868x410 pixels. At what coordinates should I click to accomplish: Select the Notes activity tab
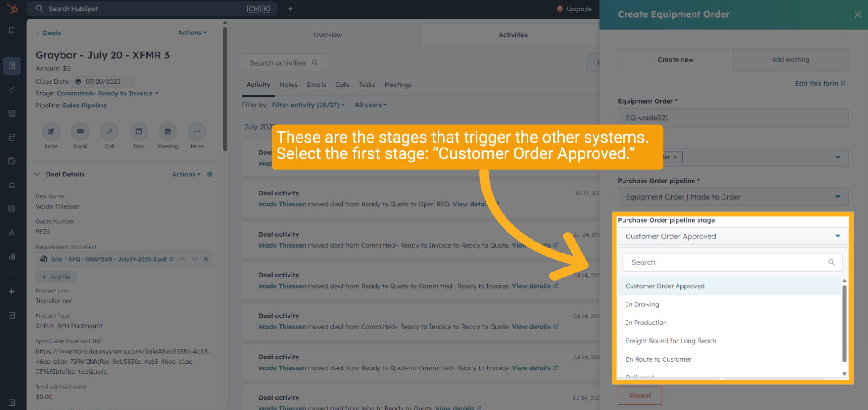pos(288,85)
